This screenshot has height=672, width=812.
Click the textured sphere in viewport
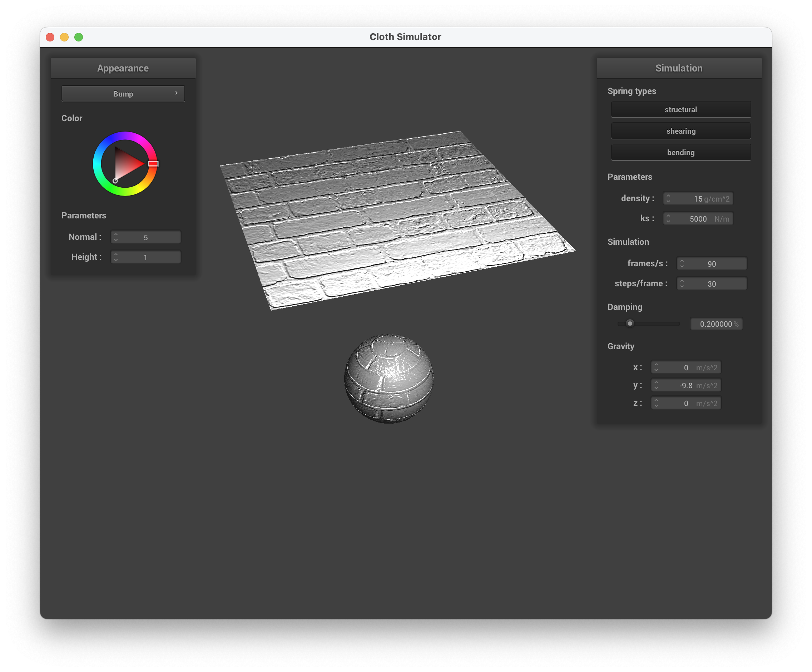point(388,379)
